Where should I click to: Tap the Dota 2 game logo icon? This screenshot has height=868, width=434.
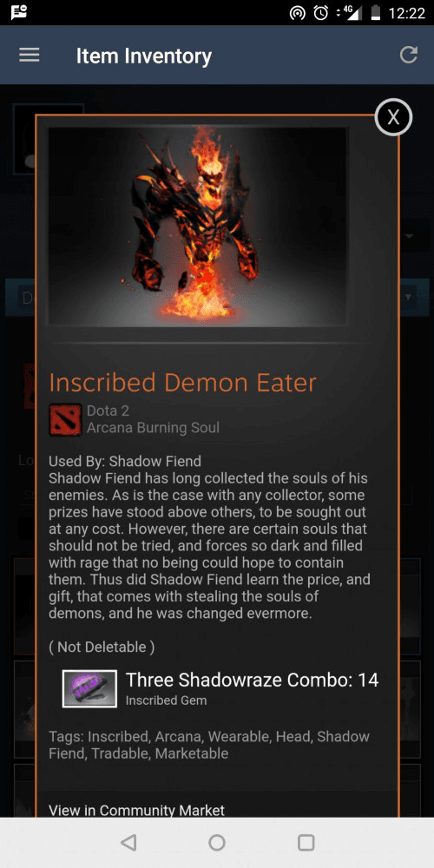click(65, 419)
